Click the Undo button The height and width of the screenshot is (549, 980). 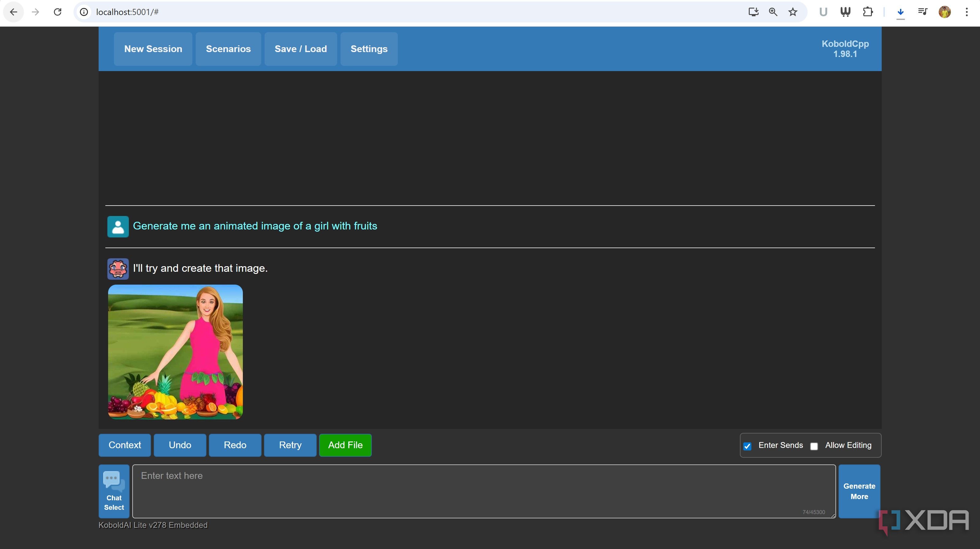coord(180,445)
